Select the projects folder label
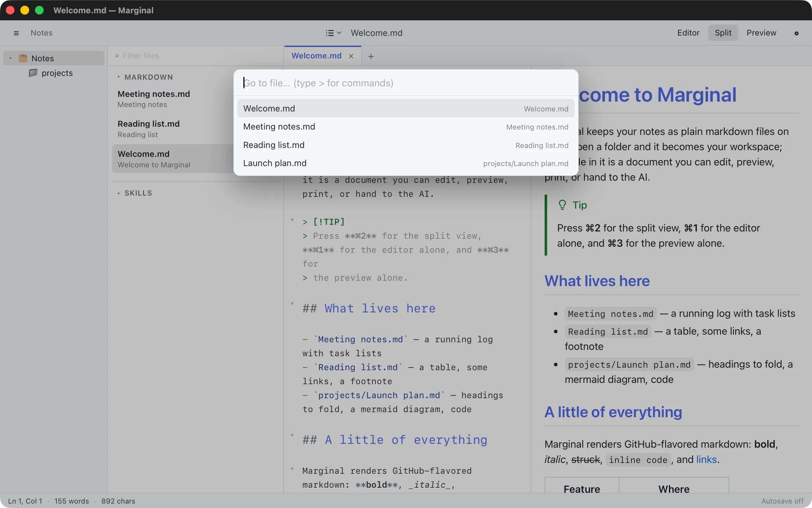 [57, 73]
